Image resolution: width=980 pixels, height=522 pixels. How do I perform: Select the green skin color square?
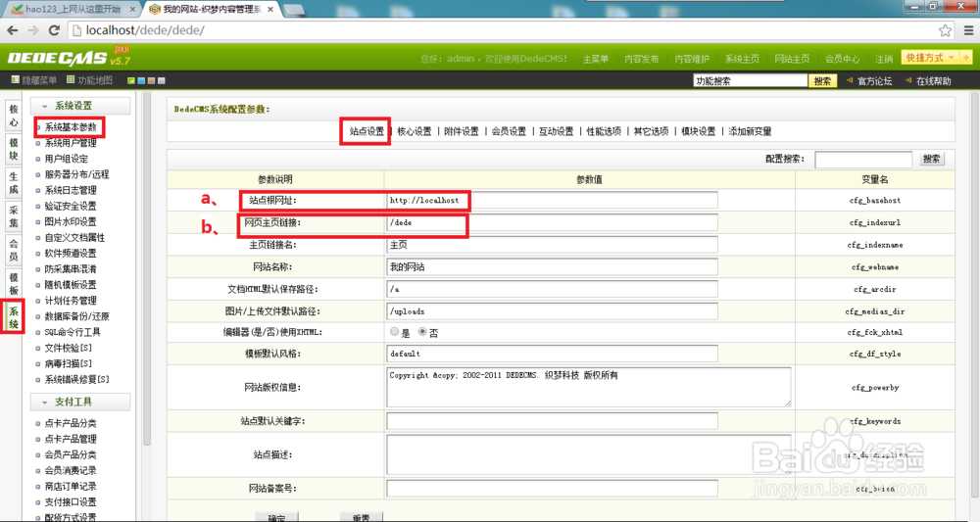[131, 80]
